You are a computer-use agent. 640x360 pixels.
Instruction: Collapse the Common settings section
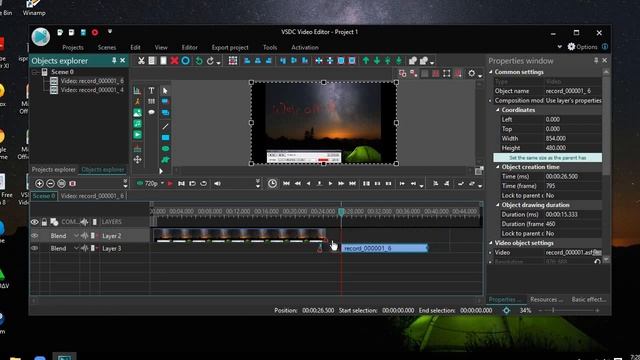491,72
